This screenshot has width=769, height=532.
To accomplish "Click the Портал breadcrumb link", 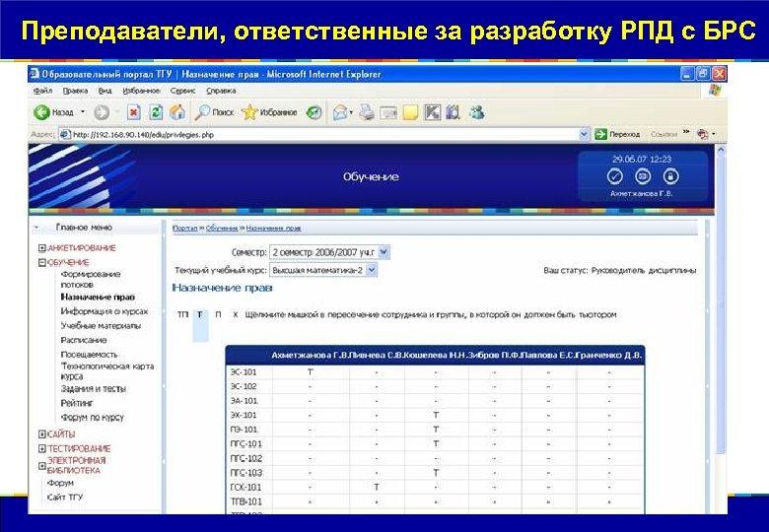I will pos(185,229).
